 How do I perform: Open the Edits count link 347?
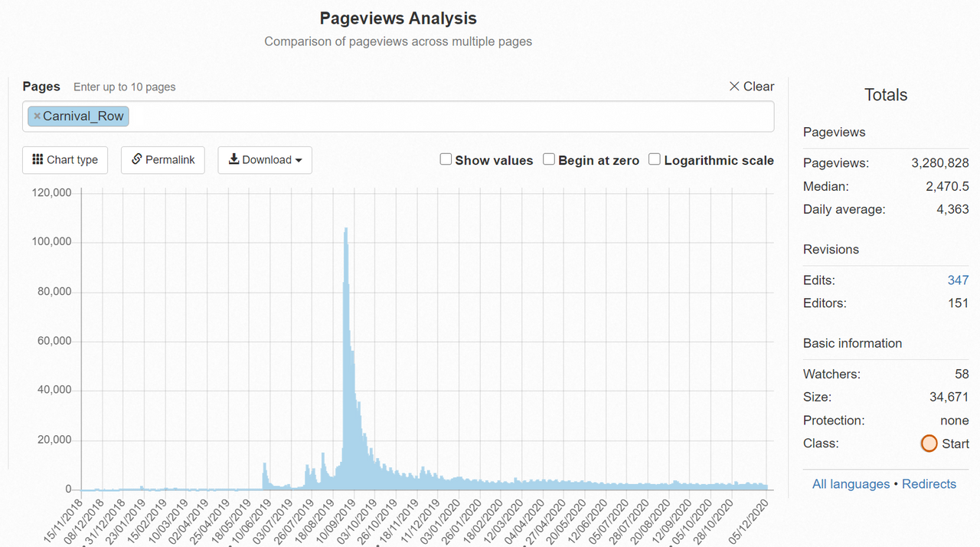958,280
